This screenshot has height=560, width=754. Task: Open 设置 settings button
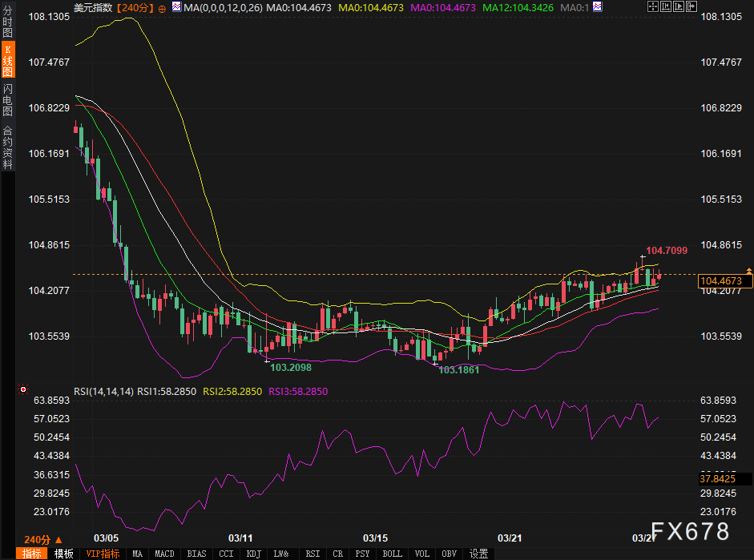(x=478, y=554)
